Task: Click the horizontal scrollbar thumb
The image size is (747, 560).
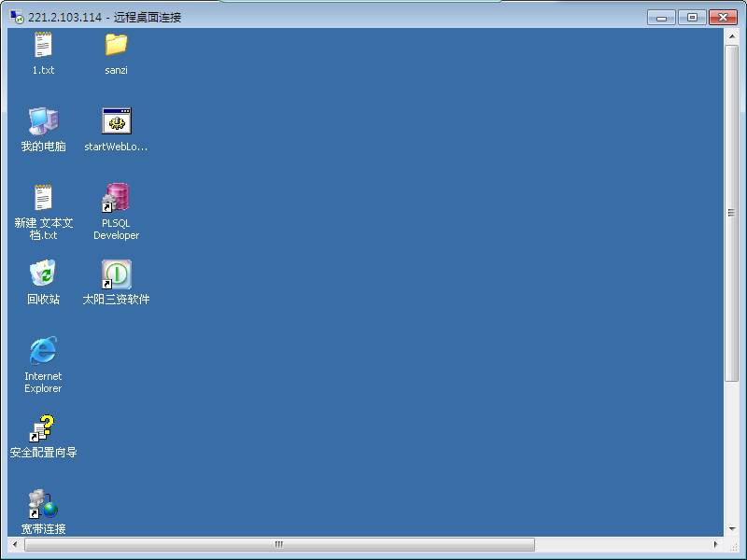Action: 279,544
